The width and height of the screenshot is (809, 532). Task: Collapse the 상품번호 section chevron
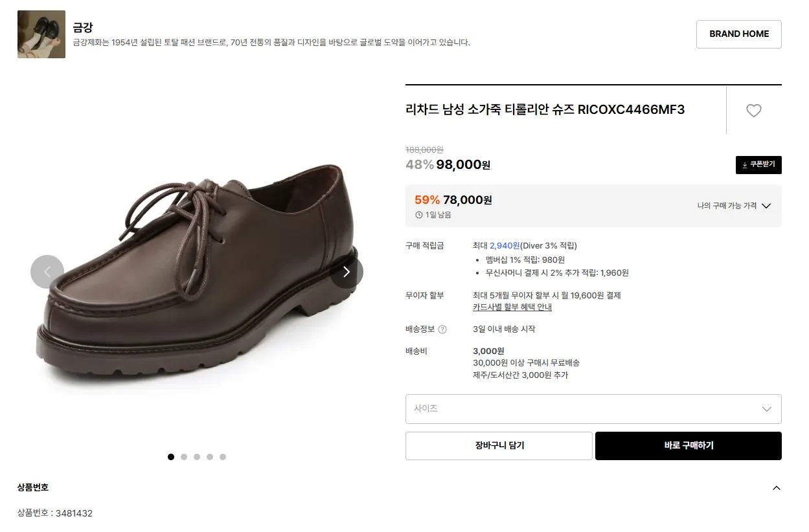click(x=777, y=488)
